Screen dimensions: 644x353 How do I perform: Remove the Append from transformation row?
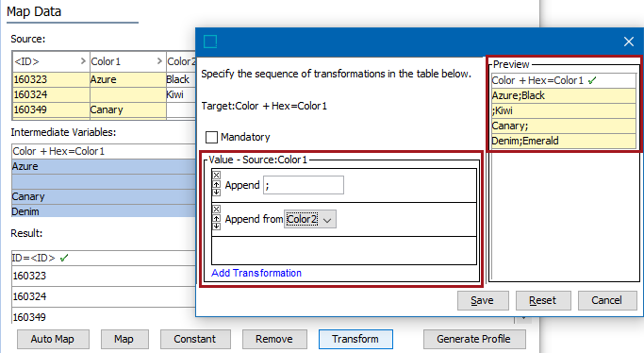217,210
